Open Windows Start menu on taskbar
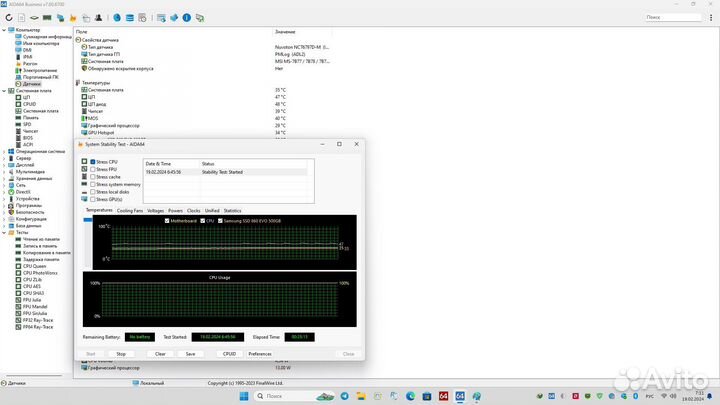Screen dimensions: 720x405 click(242, 396)
